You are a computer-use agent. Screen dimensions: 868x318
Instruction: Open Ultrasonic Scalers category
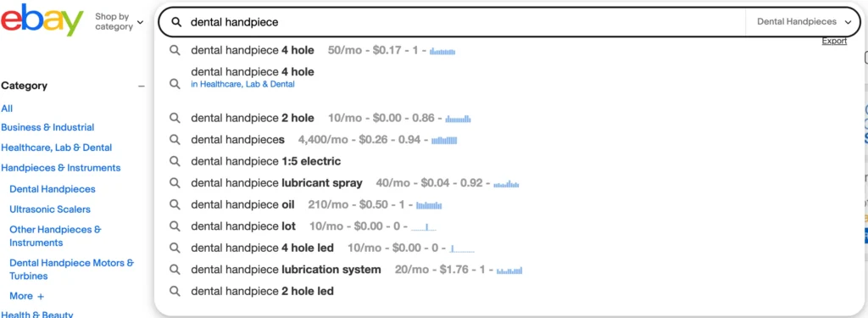[x=50, y=209]
